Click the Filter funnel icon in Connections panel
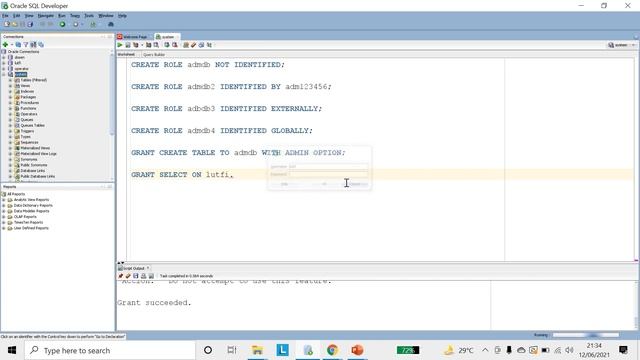Viewport: 640px width, 360px height. pos(26,44)
